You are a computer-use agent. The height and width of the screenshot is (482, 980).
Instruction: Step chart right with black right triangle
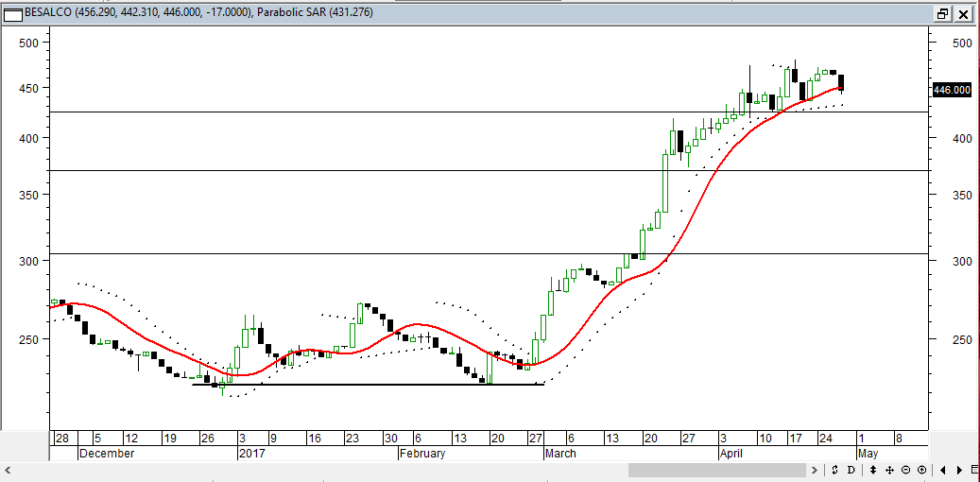(x=959, y=470)
